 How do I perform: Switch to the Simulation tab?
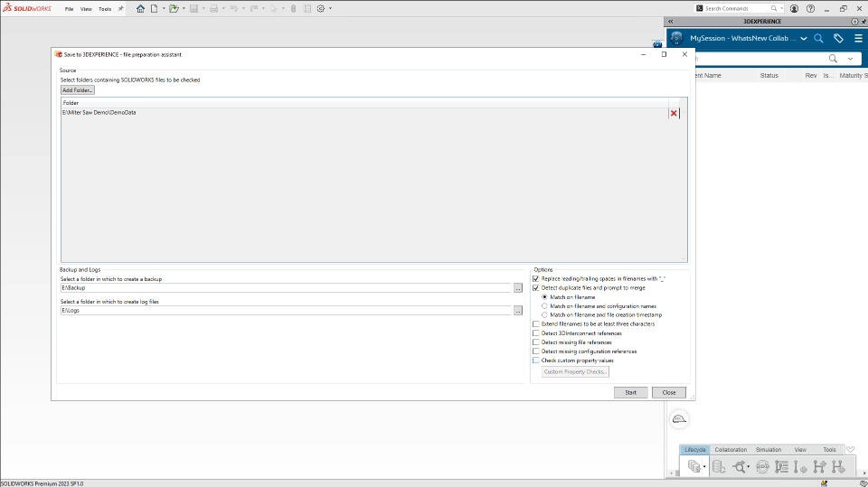coord(769,450)
